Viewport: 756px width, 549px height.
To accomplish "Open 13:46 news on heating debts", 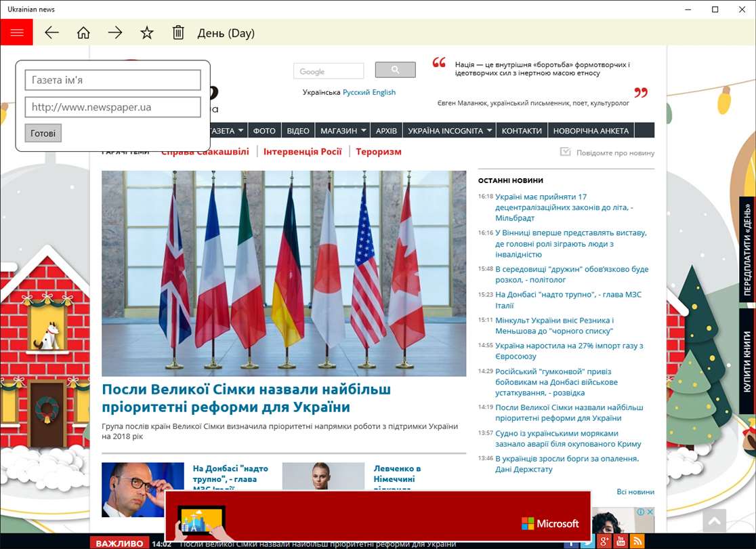I will point(567,464).
